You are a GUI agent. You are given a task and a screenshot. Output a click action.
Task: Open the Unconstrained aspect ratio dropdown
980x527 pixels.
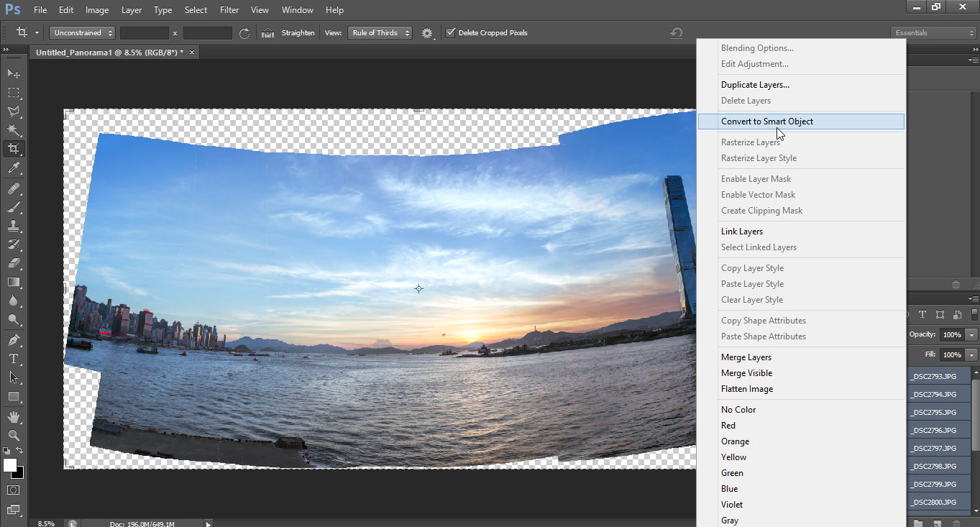tap(82, 33)
